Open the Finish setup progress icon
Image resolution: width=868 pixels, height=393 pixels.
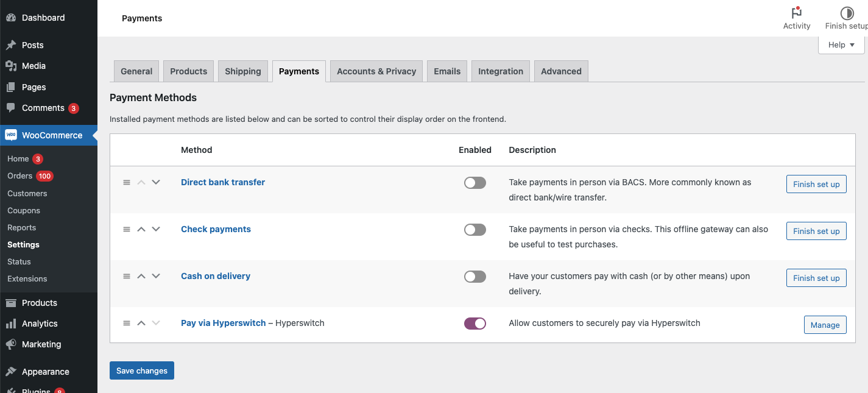(x=847, y=13)
